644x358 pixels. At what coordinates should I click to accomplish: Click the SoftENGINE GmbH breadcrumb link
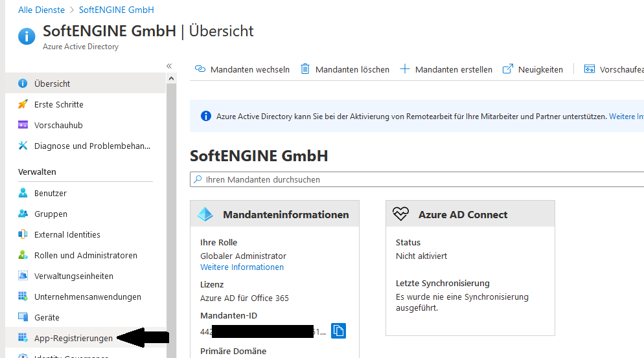coord(116,10)
